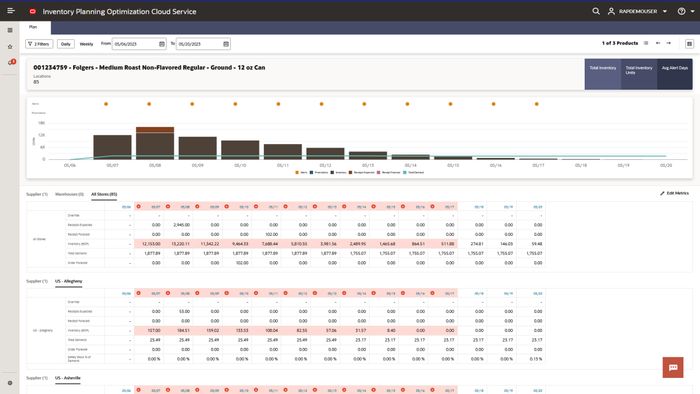Screen dimensions: 700x394
Task: Select the Total Inventory tile
Action: click(x=603, y=74)
